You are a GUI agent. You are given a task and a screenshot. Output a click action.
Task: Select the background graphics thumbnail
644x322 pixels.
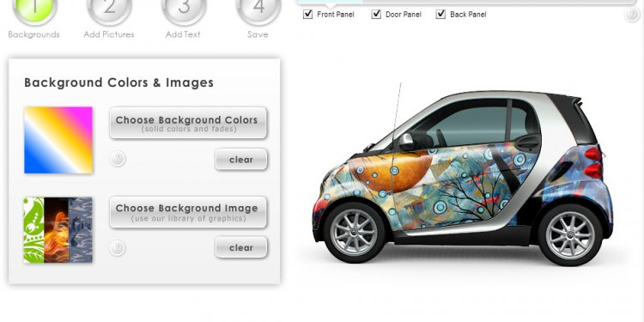(x=58, y=230)
